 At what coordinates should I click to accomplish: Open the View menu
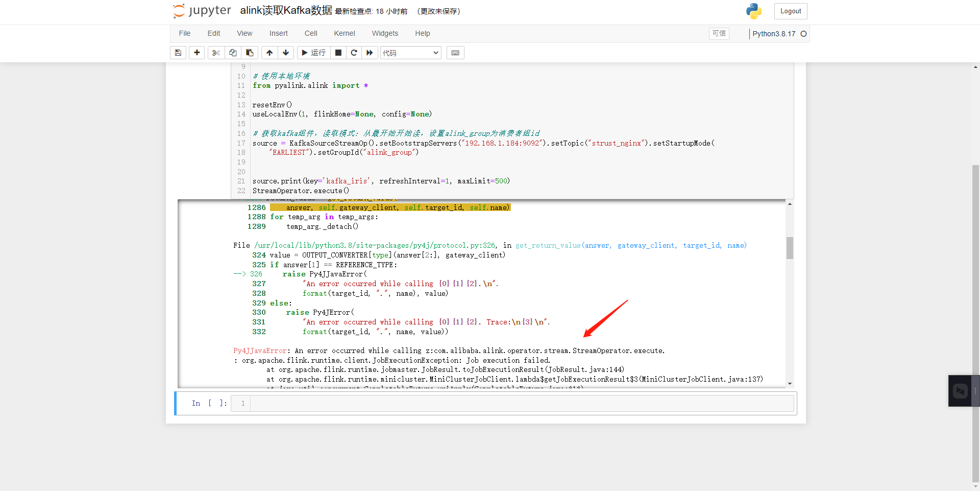point(245,33)
